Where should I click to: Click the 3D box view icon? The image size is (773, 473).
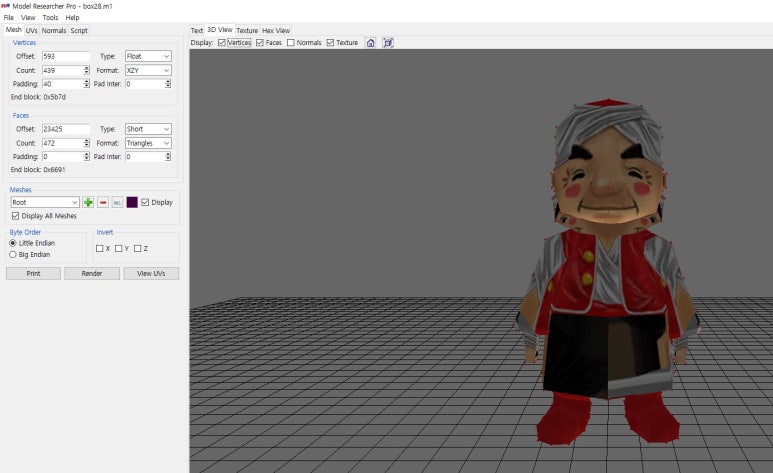(x=388, y=43)
